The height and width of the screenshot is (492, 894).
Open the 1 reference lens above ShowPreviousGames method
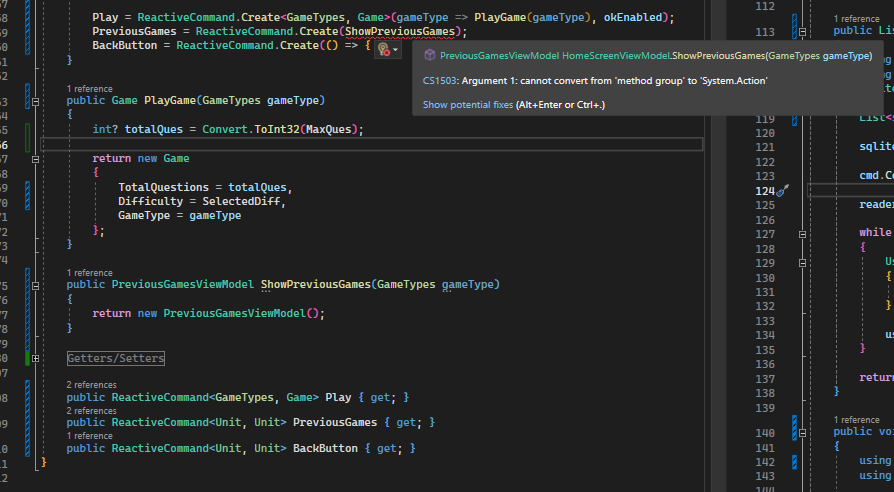tap(90, 273)
